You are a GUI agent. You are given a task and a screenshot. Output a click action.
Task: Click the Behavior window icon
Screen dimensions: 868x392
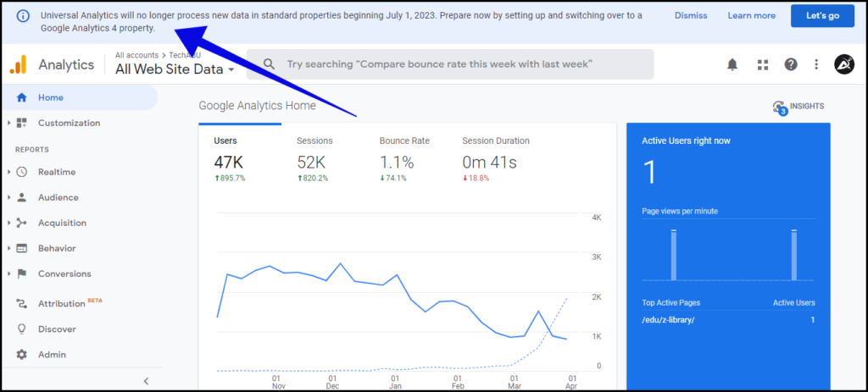click(x=21, y=248)
